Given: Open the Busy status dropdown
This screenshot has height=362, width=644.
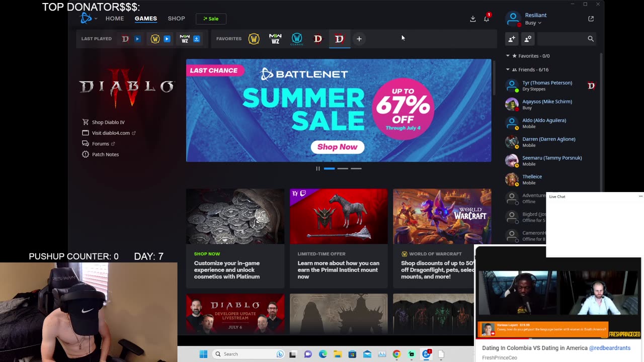Looking at the screenshot, I should (x=533, y=23).
